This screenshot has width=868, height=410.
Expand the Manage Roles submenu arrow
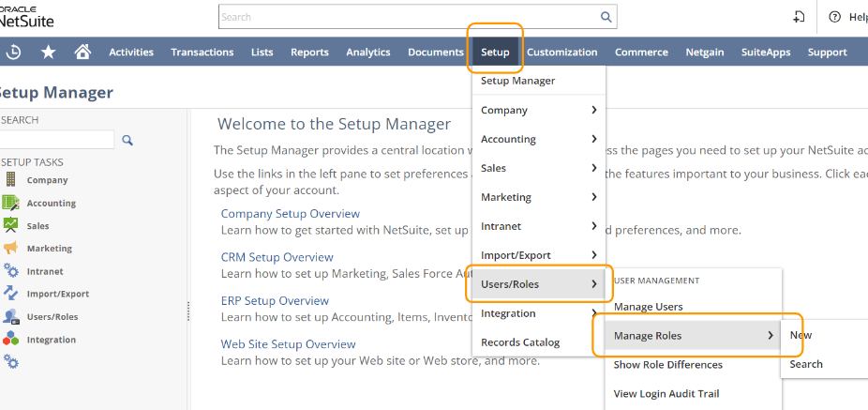coord(770,335)
